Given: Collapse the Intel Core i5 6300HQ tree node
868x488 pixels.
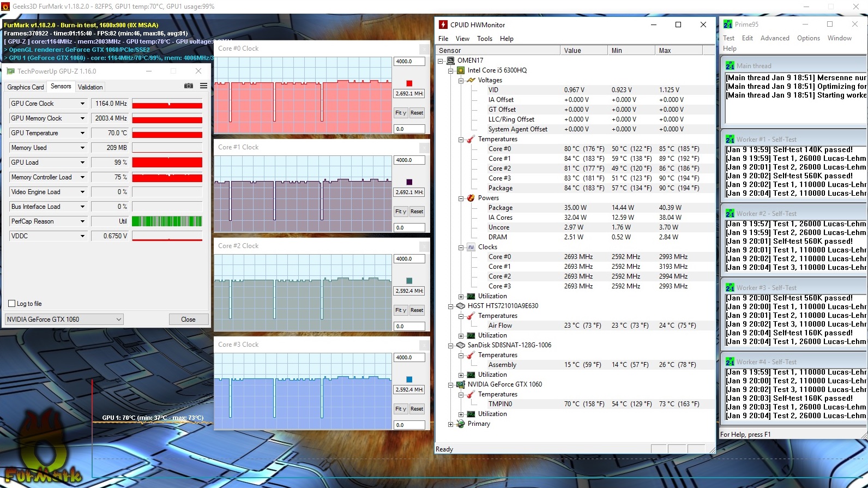Looking at the screenshot, I should [450, 70].
